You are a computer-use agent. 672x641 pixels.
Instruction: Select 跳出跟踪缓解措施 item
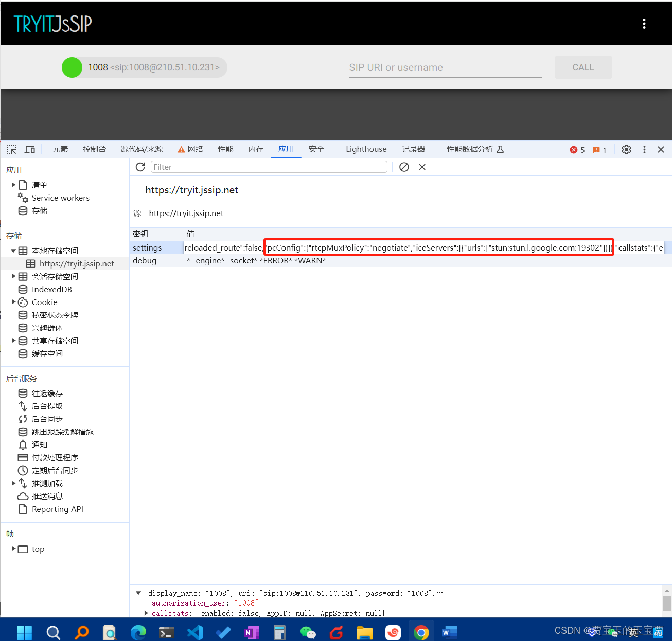62,432
